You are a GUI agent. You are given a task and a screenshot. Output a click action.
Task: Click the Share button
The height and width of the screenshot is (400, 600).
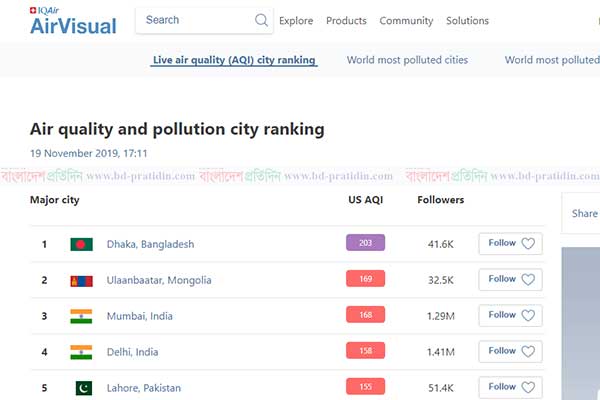584,214
